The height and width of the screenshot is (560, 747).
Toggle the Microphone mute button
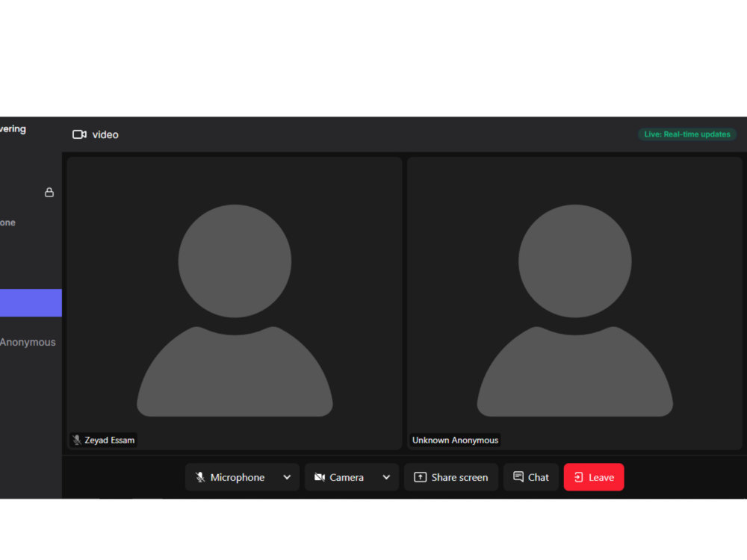[230, 477]
